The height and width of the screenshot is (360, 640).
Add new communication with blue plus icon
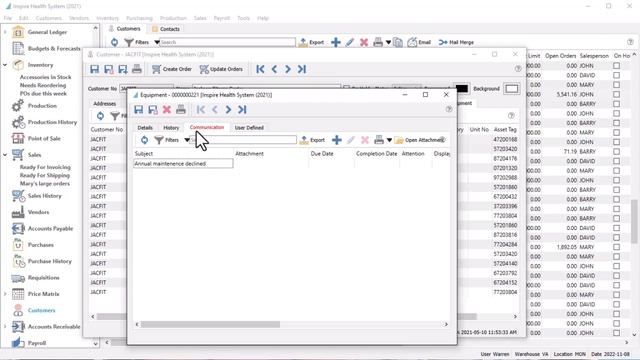(x=337, y=140)
